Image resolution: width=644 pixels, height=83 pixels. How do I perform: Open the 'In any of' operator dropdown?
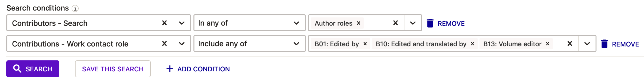(x=249, y=23)
